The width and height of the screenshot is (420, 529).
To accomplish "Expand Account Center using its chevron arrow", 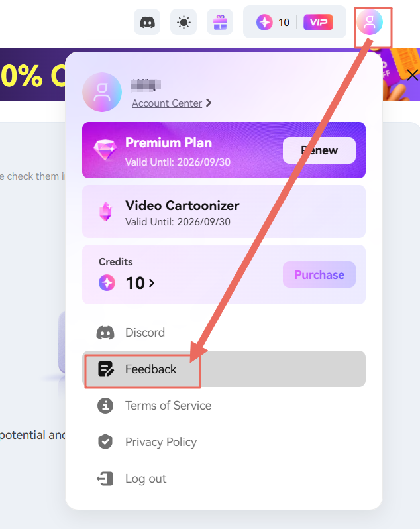I will click(x=209, y=103).
